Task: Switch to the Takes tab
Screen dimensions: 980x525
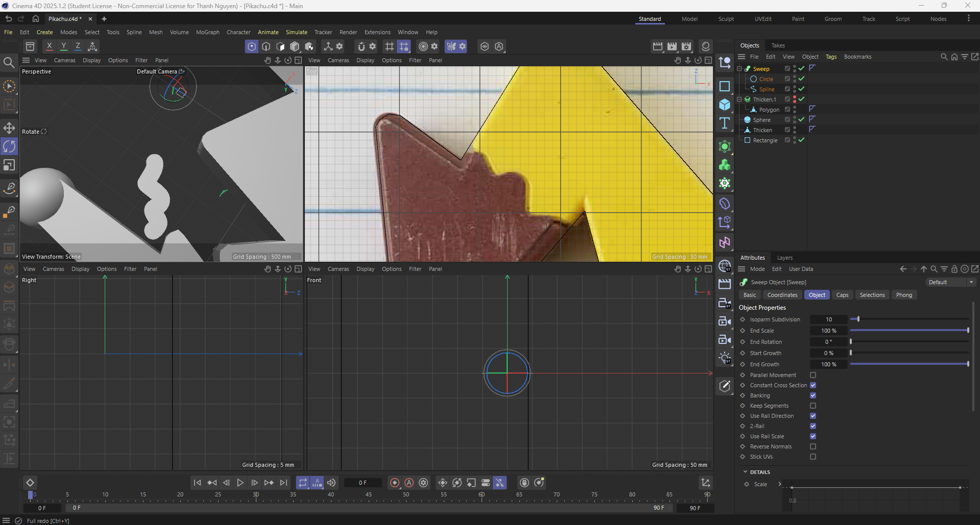Action: pos(778,45)
